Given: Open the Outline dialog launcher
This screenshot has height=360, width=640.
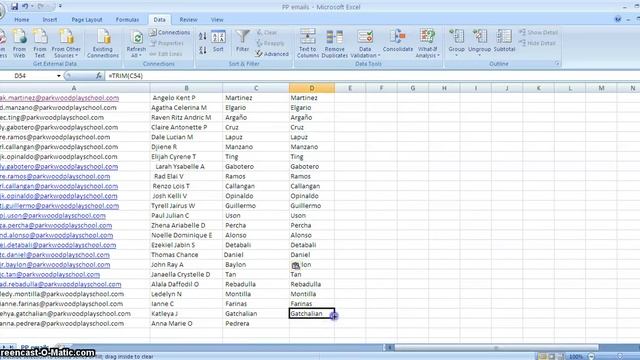Looking at the screenshot, I should [557, 64].
